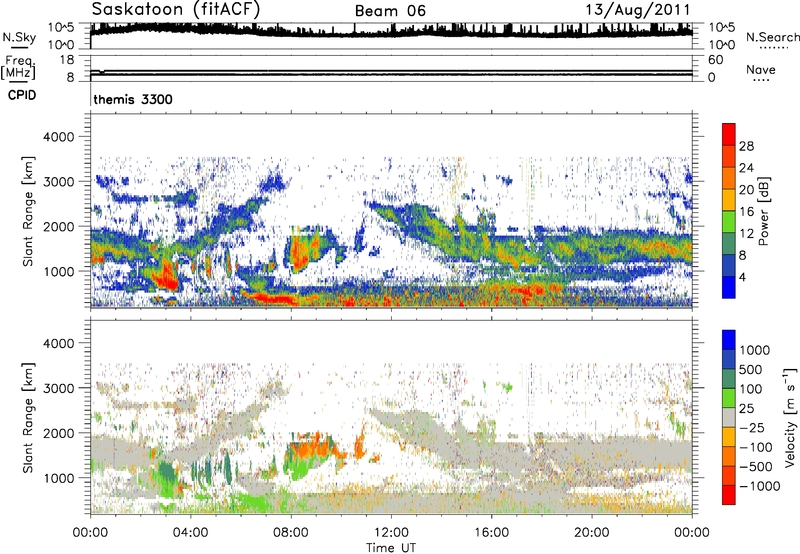Click the velocity colorbar value -1000
The height and width of the screenshot is (554, 800).
click(x=760, y=486)
